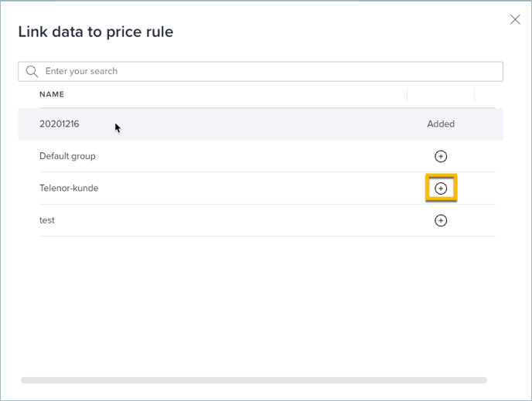Select the 'test' entry name
This screenshot has width=532, height=401.
[x=47, y=220]
